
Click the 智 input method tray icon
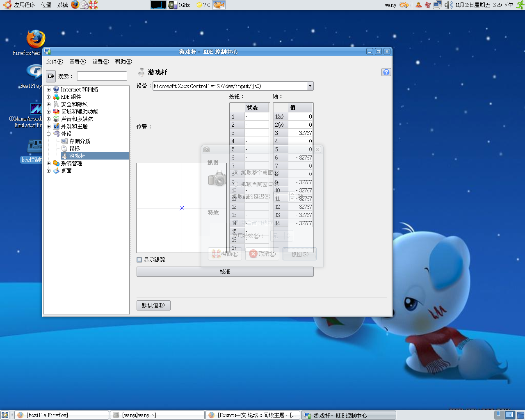428,5
